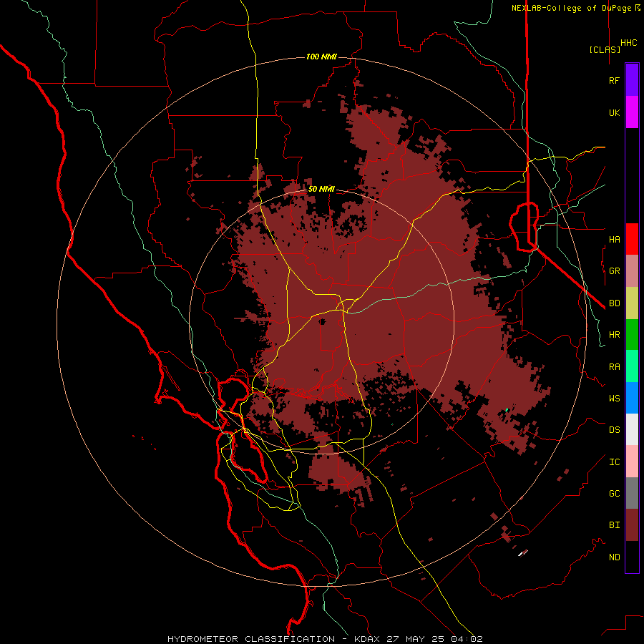The image size is (644, 644).
Task: Click the HR legend label
Action: pyautogui.click(x=614, y=335)
